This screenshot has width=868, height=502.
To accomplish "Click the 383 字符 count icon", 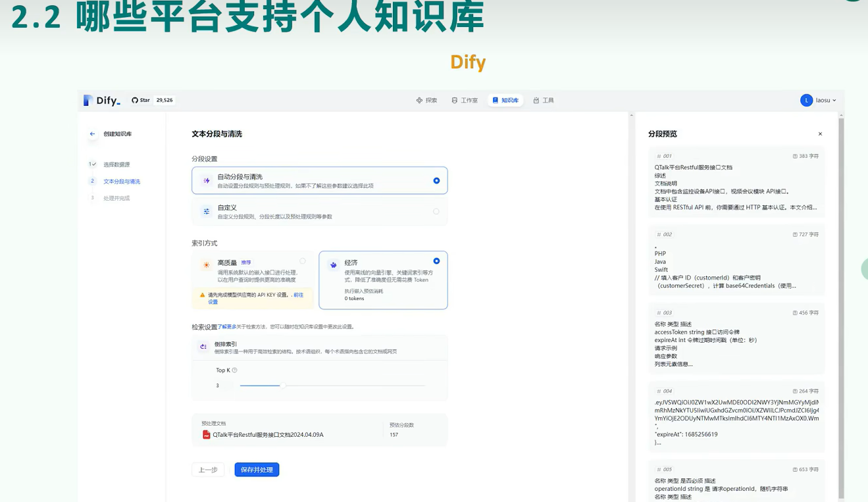I will pyautogui.click(x=795, y=156).
